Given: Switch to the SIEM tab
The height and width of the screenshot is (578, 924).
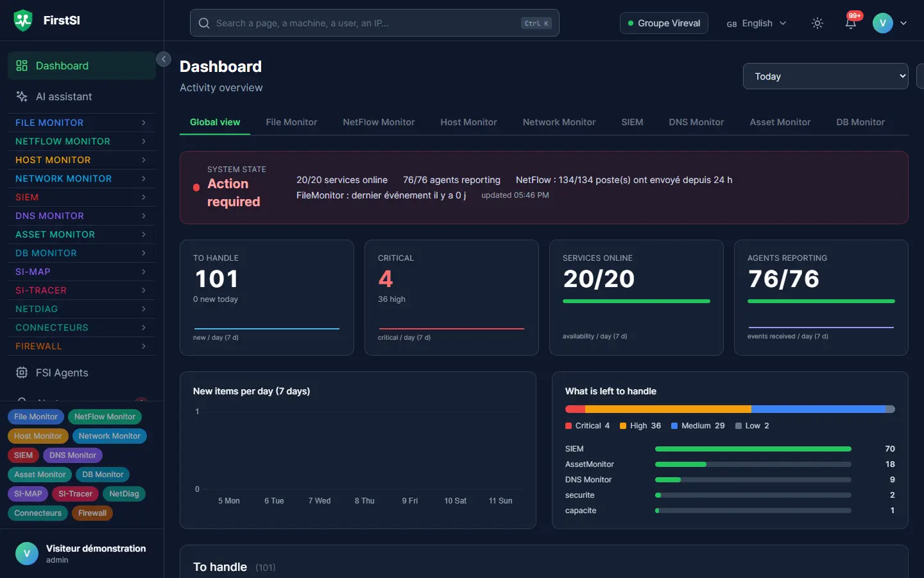Looking at the screenshot, I should [632, 122].
